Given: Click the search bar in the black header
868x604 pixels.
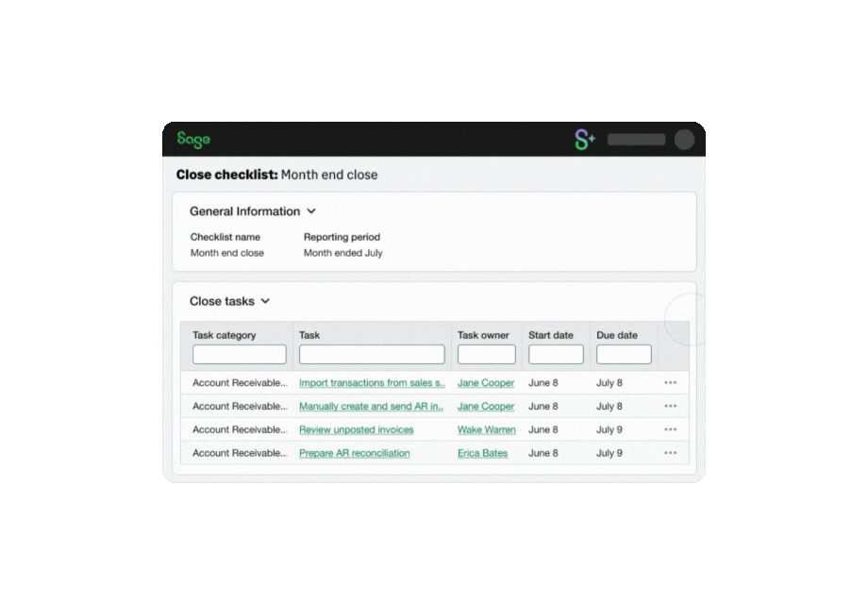Looking at the screenshot, I should (x=635, y=139).
